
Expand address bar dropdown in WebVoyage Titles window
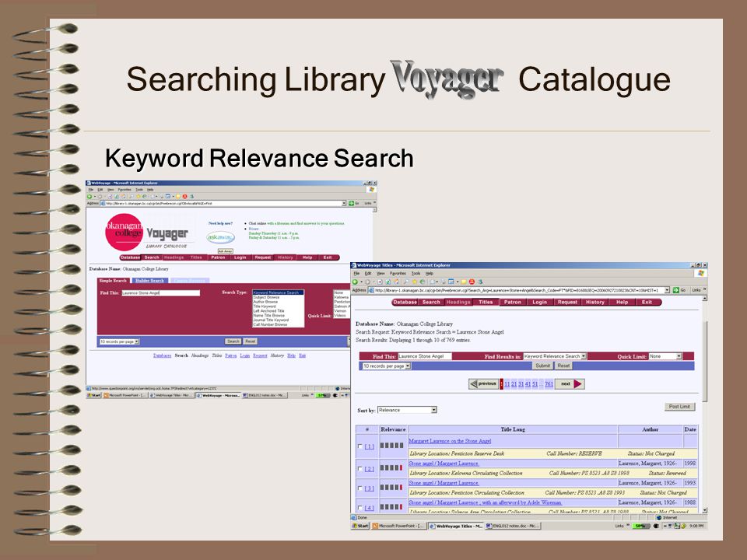pos(668,290)
